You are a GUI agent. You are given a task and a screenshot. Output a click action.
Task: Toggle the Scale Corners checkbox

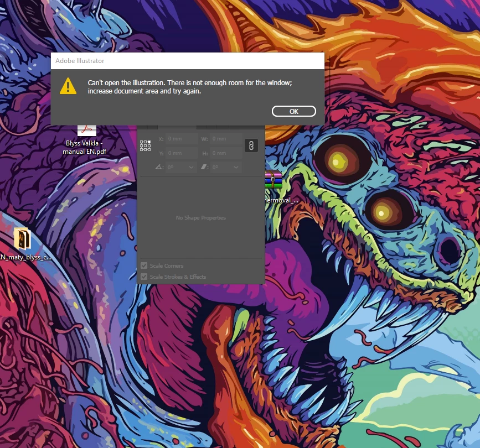coord(144,265)
